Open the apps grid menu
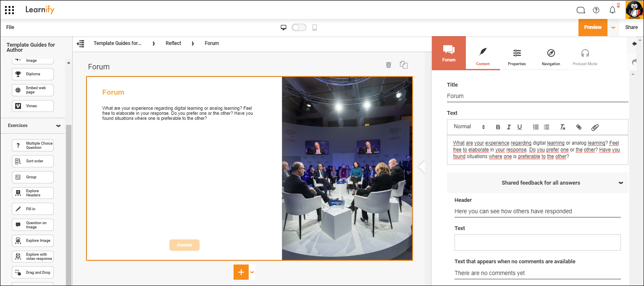Viewport: 644px width, 286px height. (x=9, y=10)
